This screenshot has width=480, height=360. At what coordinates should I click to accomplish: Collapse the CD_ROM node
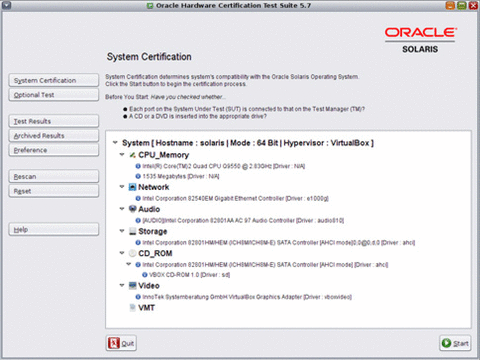click(122, 253)
